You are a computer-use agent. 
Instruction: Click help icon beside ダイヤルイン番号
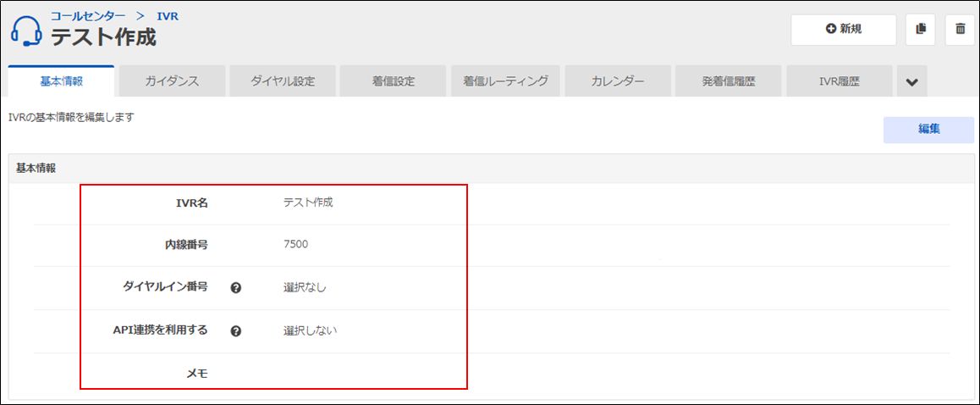point(236,288)
